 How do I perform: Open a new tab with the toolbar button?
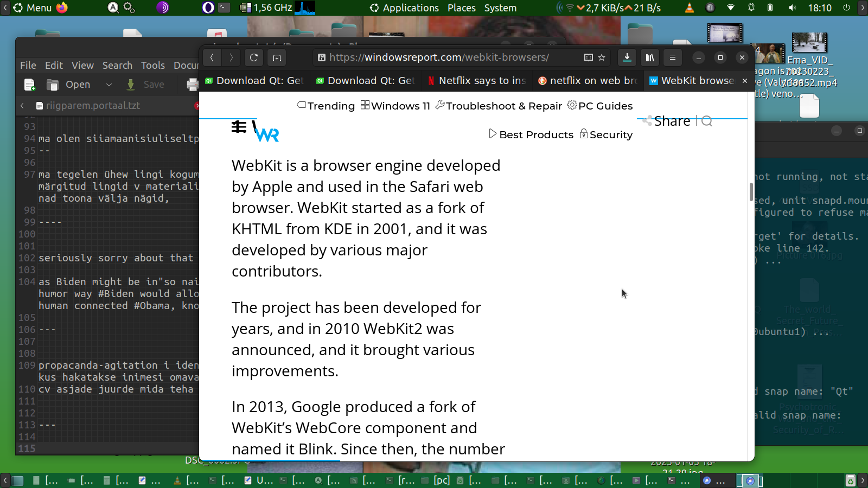click(277, 57)
